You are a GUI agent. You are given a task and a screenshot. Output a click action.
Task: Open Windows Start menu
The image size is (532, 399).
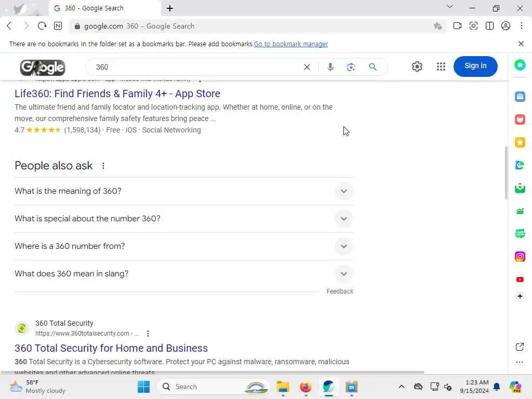point(143,387)
